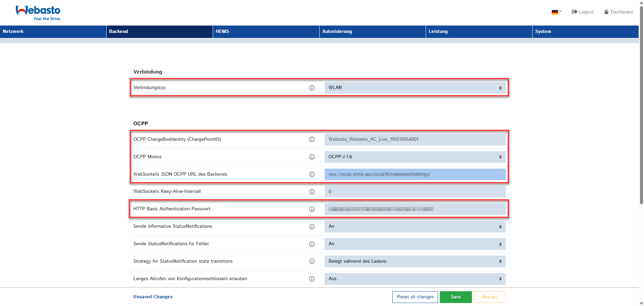
Task: Click the Strategy for StatusNotification state transitions label
Action: pyautogui.click(x=183, y=261)
